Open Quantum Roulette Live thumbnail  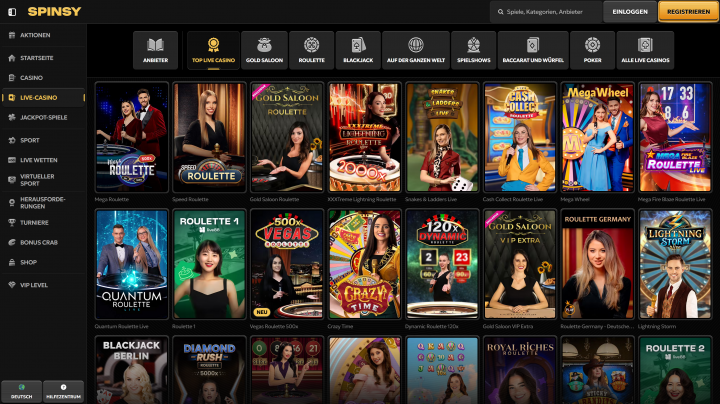[x=132, y=264]
